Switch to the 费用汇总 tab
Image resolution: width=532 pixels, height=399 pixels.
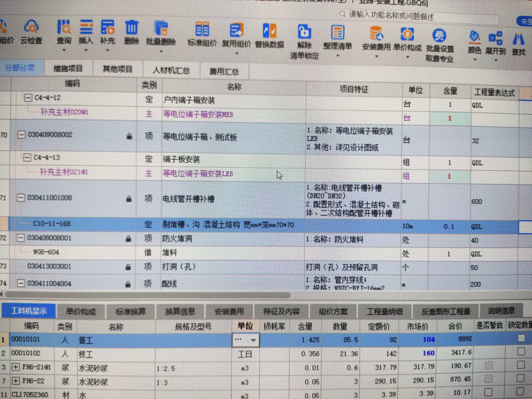[224, 72]
